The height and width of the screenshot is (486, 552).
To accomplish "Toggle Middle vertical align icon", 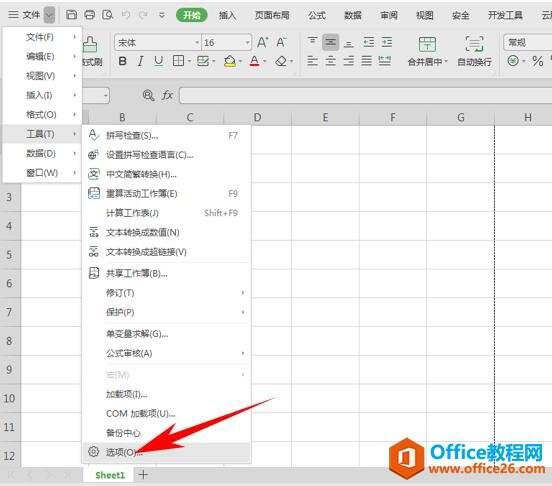I will click(330, 43).
